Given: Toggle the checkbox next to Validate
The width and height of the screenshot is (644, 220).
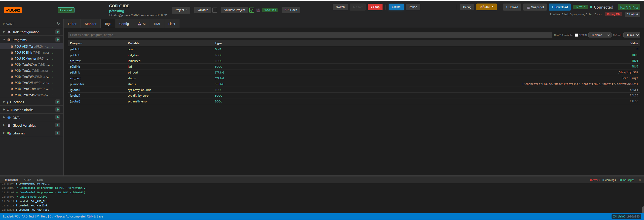Looking at the screenshot, I should (x=215, y=10).
